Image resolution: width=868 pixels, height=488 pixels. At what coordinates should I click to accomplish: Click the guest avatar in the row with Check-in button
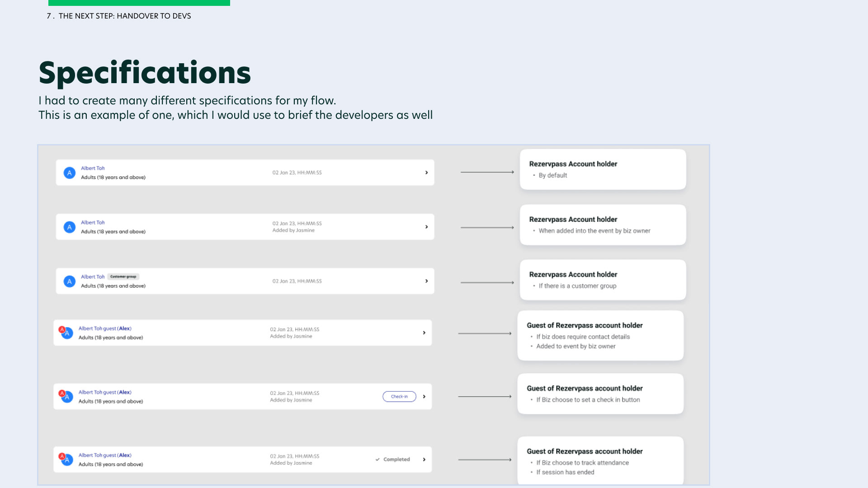pyautogui.click(x=66, y=396)
